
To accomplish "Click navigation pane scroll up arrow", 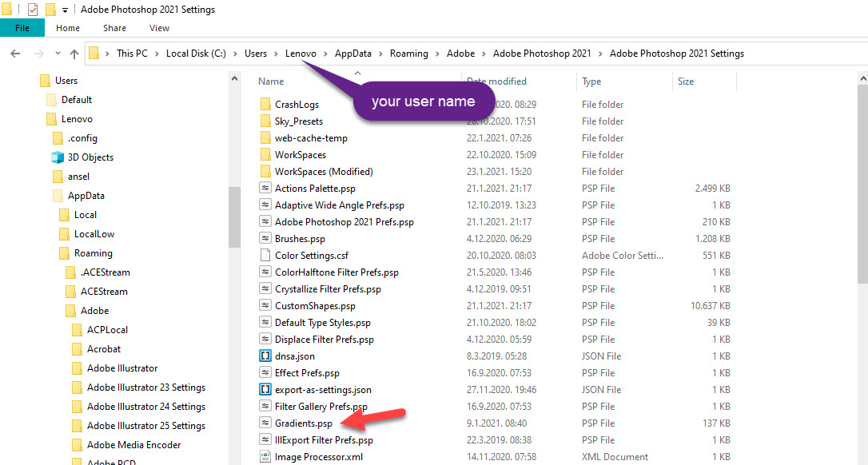I will click(x=235, y=78).
